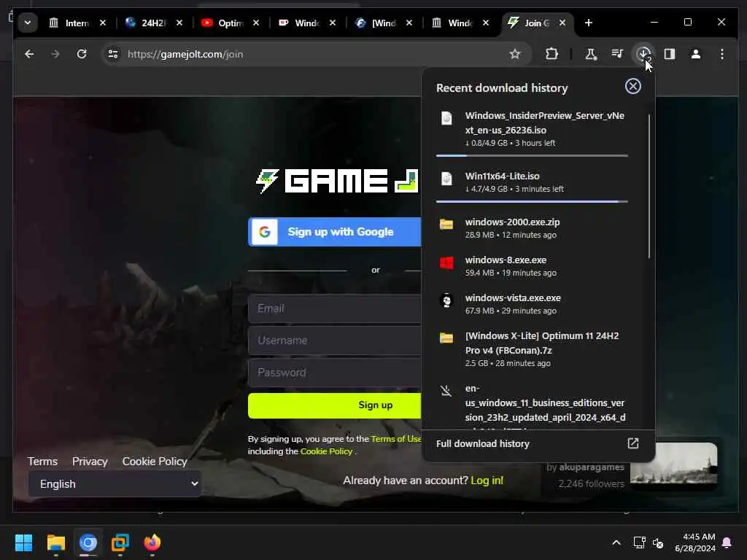Click the download list scrollbar
Screen dimensions: 747x560
[x=649, y=187]
